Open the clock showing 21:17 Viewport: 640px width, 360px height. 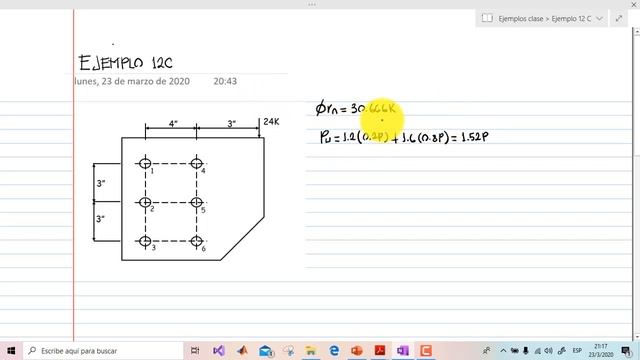coord(600,351)
